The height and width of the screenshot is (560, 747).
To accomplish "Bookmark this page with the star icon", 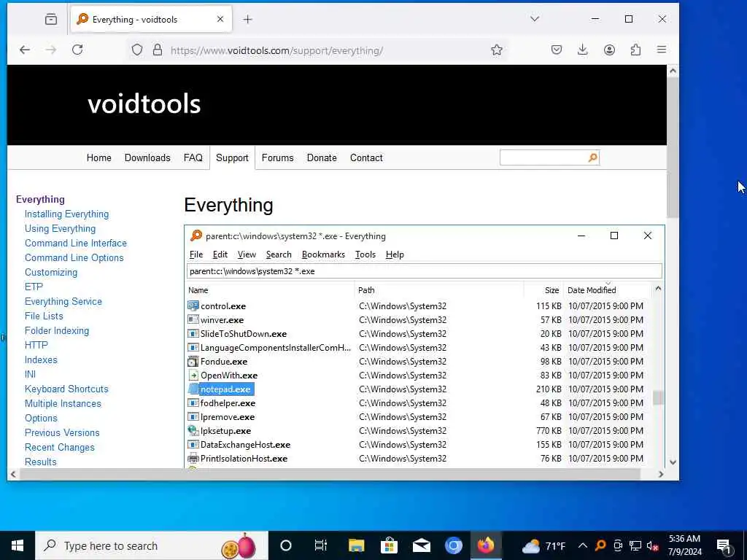I will pyautogui.click(x=496, y=50).
